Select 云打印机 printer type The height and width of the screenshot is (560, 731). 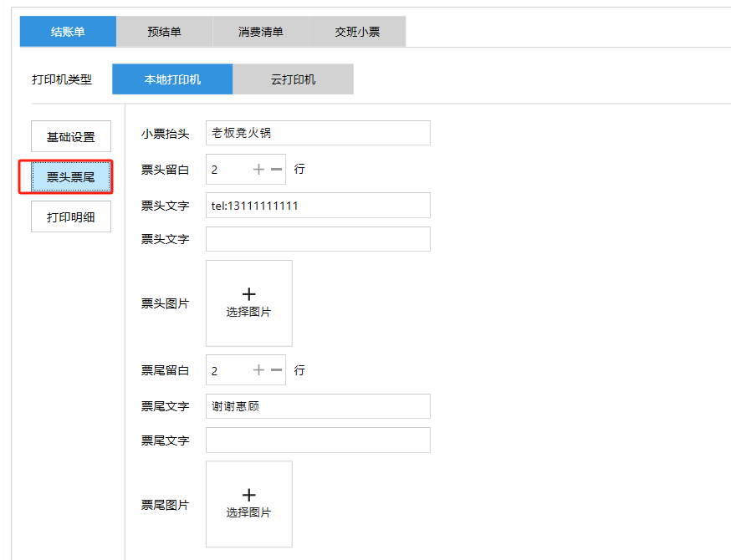pos(293,79)
